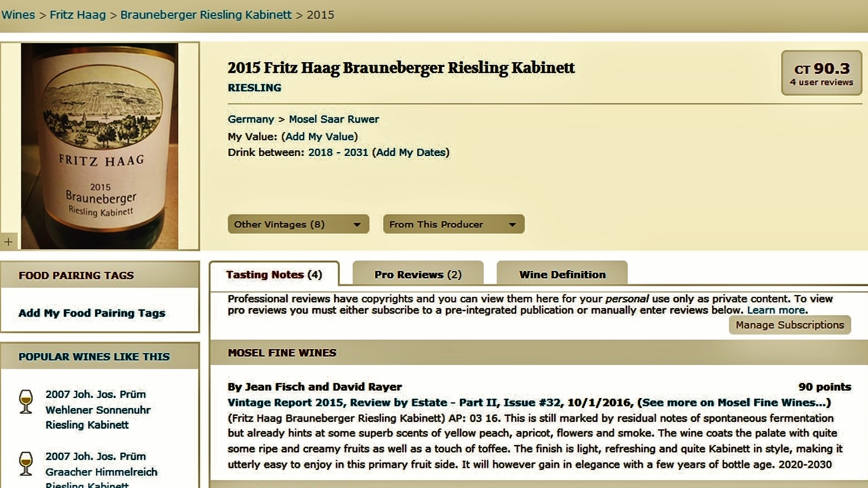
Task: Open 2007 Joh. Jos. Prüm Wehlener Sonnenuhr link
Action: 98,409
